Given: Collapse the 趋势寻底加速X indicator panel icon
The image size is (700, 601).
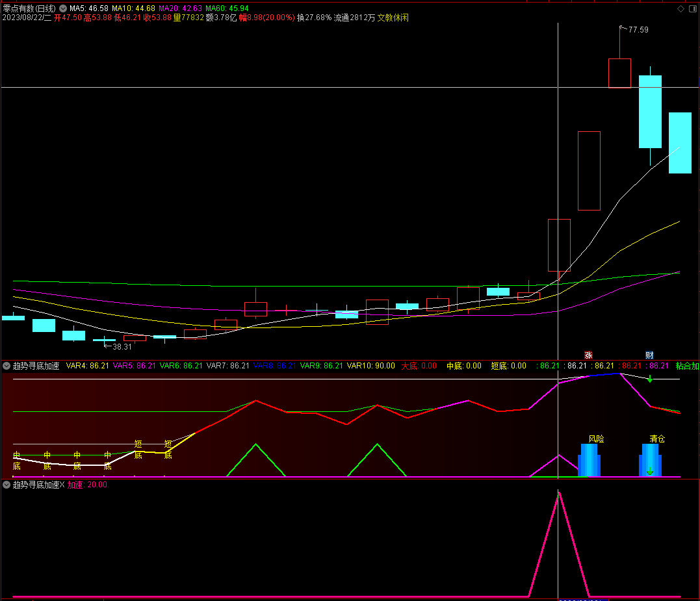Looking at the screenshot, I should coord(6,485).
